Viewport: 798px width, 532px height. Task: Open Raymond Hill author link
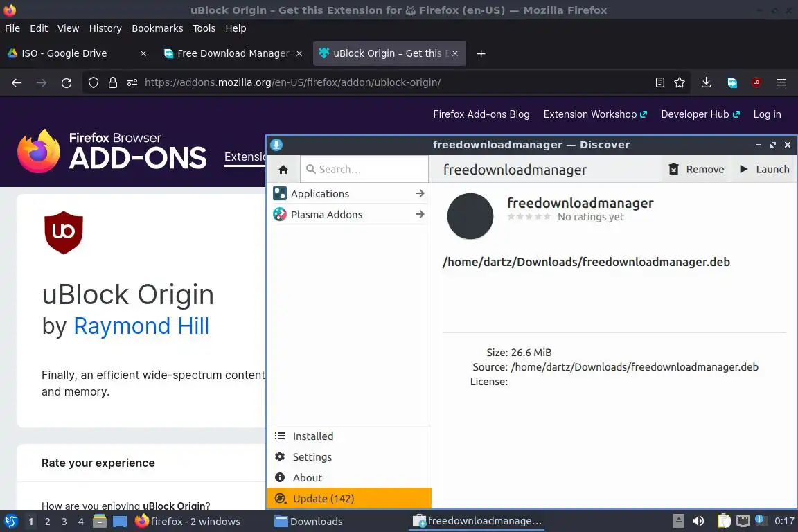(x=141, y=326)
